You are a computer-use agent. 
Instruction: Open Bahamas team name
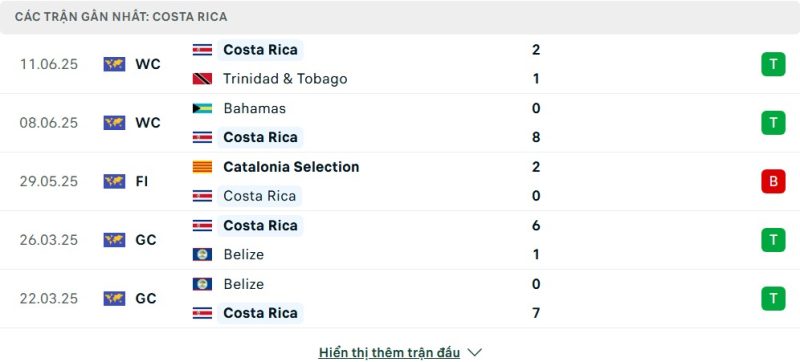click(x=255, y=108)
